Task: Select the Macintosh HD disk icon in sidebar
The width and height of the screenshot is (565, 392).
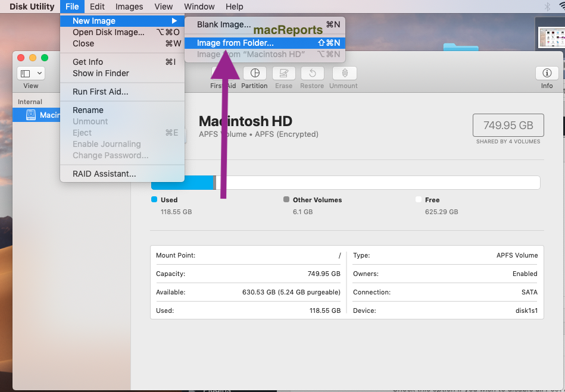Action: 31,115
